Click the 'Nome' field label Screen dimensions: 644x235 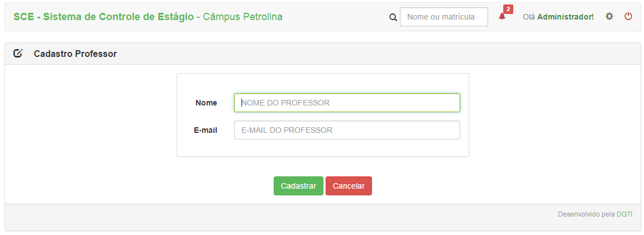(x=206, y=103)
